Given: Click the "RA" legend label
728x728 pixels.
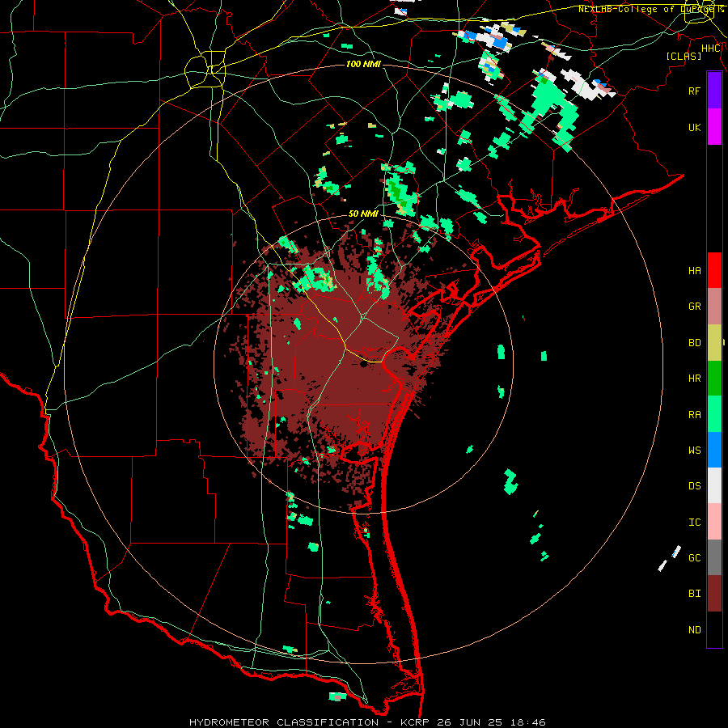Looking at the screenshot, I should tap(694, 415).
